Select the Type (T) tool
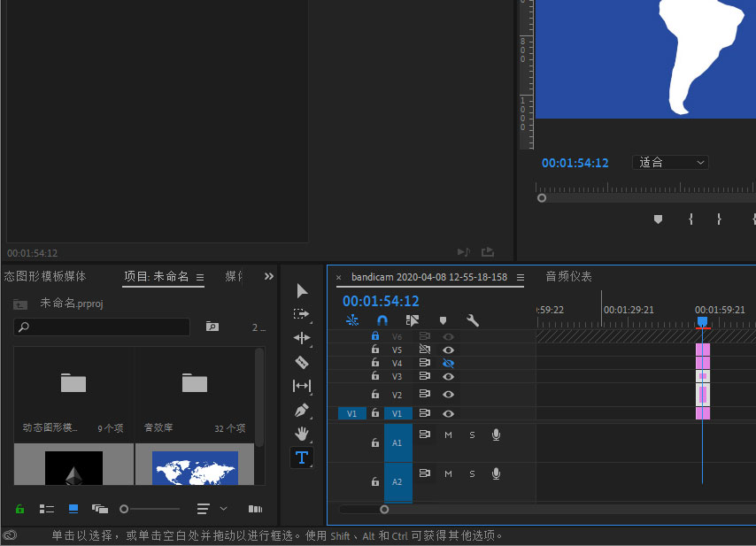The height and width of the screenshot is (546, 756). click(x=302, y=458)
